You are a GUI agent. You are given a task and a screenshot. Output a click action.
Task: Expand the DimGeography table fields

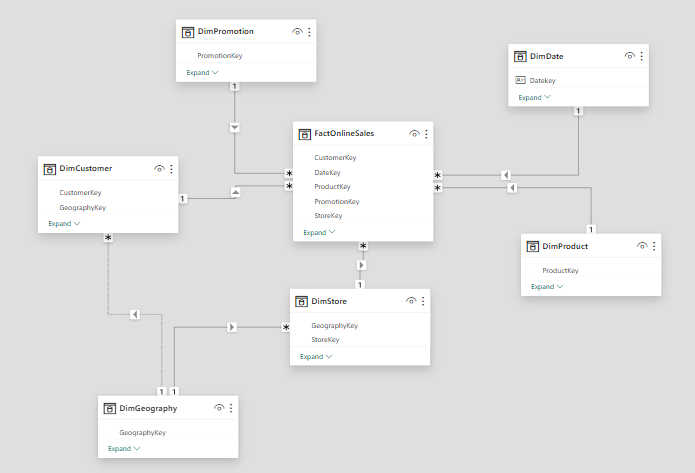click(x=124, y=449)
